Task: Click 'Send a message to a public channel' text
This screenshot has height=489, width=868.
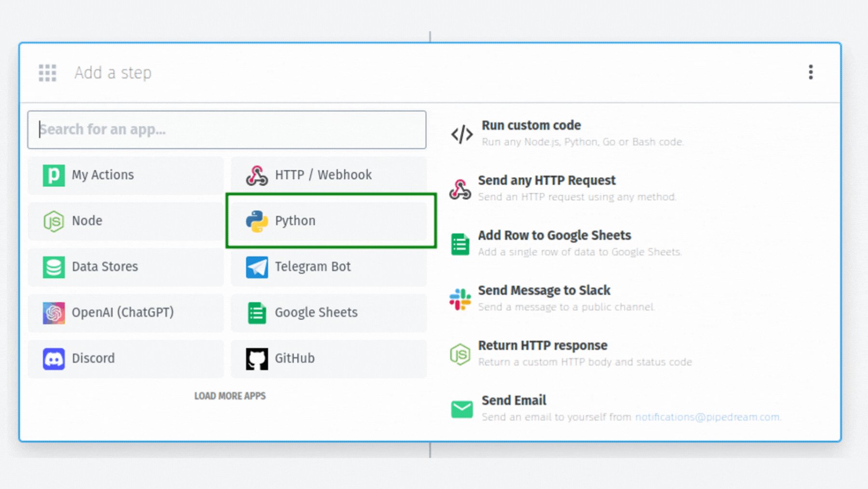Action: click(x=566, y=307)
